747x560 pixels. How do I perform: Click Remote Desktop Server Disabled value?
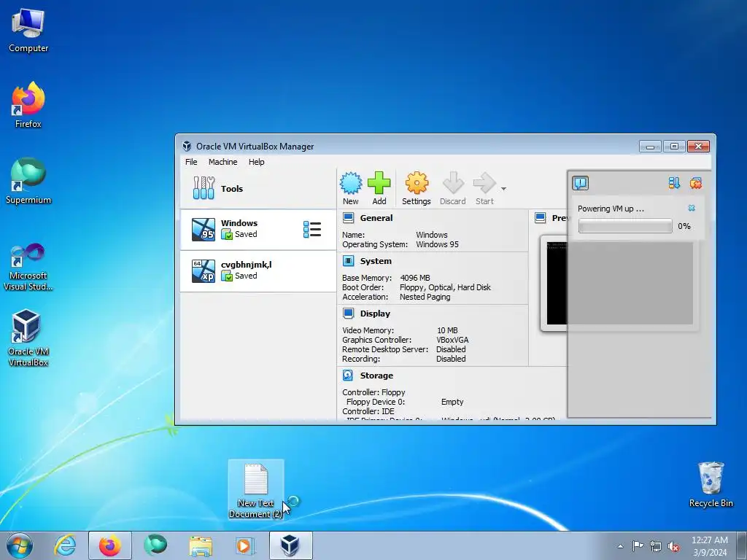click(x=451, y=349)
